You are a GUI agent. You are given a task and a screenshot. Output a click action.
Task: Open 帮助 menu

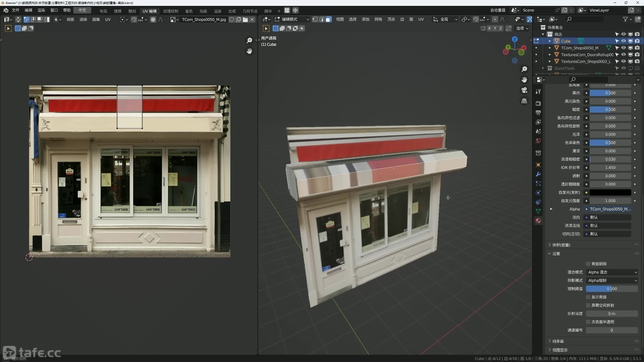pyautogui.click(x=67, y=10)
